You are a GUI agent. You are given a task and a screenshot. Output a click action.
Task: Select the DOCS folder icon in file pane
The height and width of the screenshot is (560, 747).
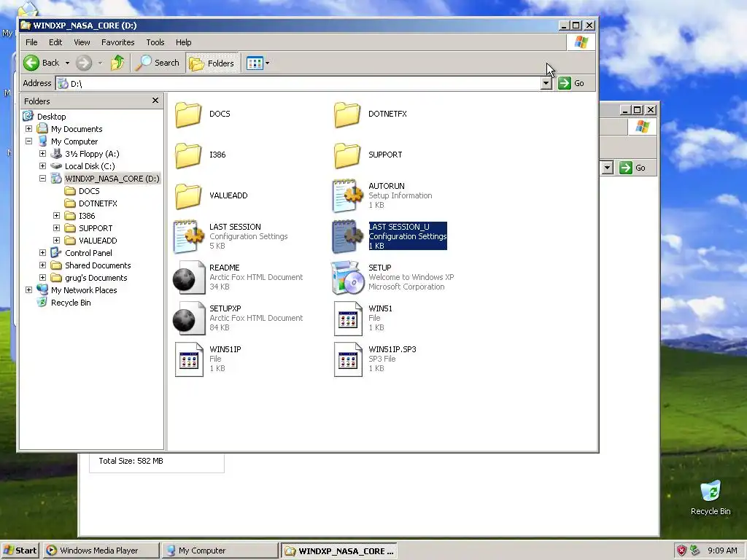(x=188, y=114)
